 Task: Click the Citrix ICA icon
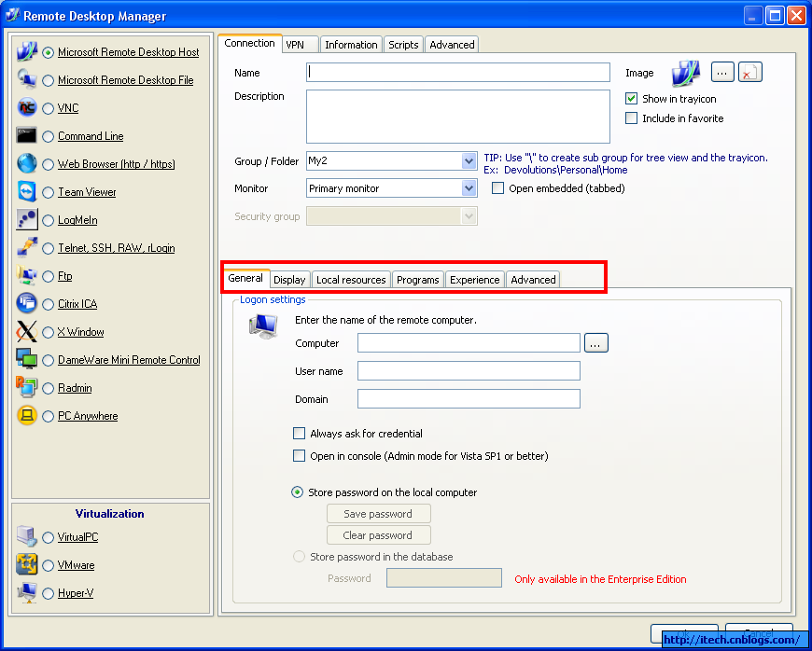(x=27, y=303)
